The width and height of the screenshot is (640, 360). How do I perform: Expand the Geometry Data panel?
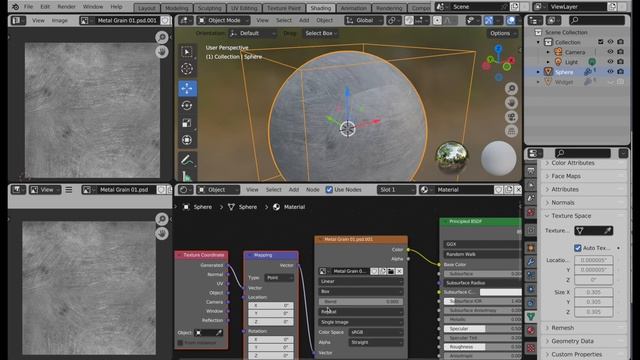(x=572, y=341)
